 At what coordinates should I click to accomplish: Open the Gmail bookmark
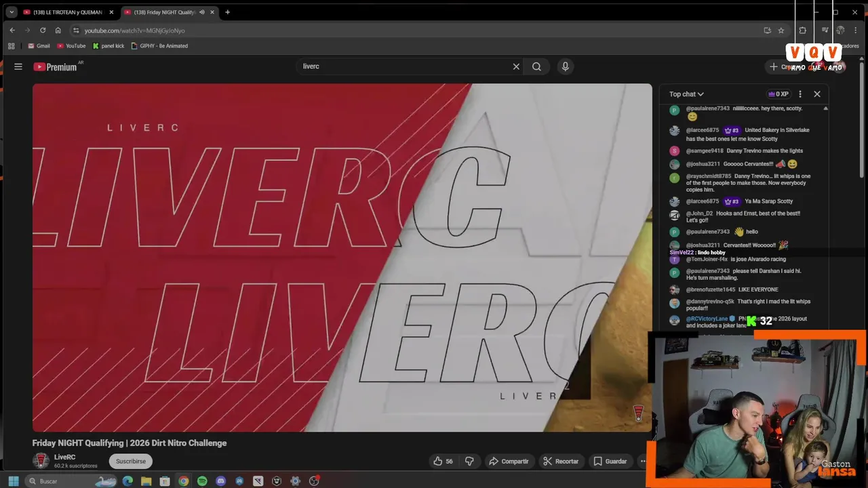39,46
